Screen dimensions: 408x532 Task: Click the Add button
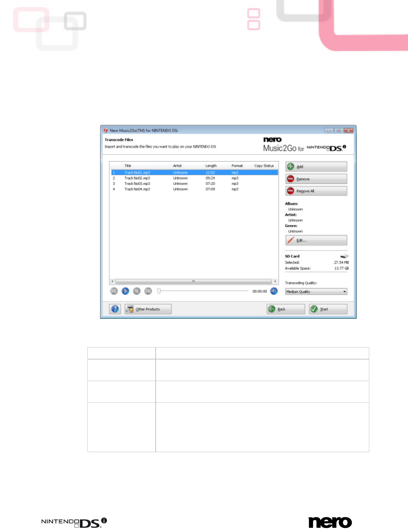point(316,166)
